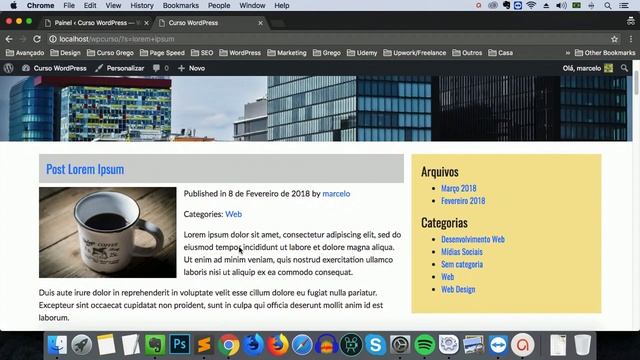Open the Other Bookmarks folder
640x360 pixels.
(x=605, y=53)
